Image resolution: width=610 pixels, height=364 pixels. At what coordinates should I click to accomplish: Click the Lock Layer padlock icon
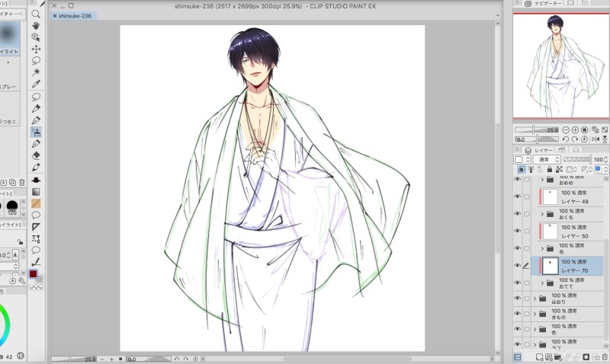tap(549, 169)
